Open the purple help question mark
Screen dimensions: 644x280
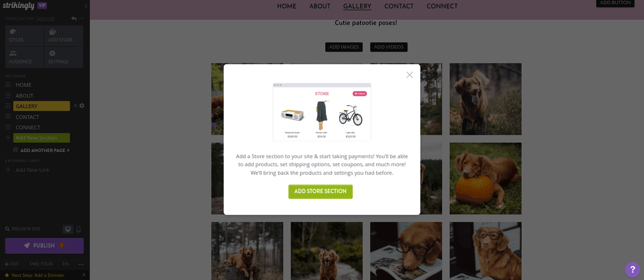coord(632,269)
